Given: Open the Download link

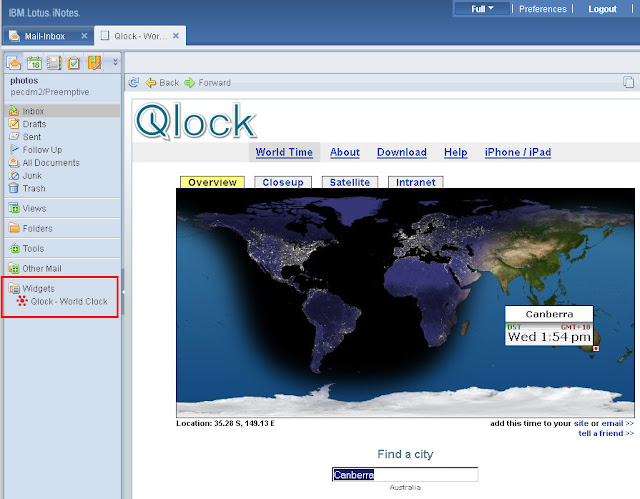Looking at the screenshot, I should click(x=402, y=152).
